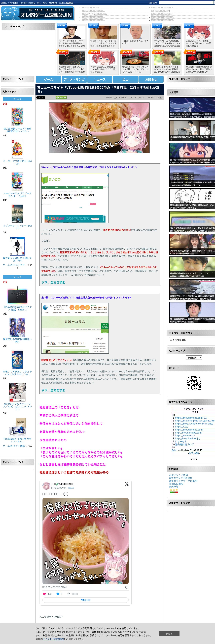215x644 pixels.
Task: Click VTuber tag in article meta
Action: coord(151,97)
